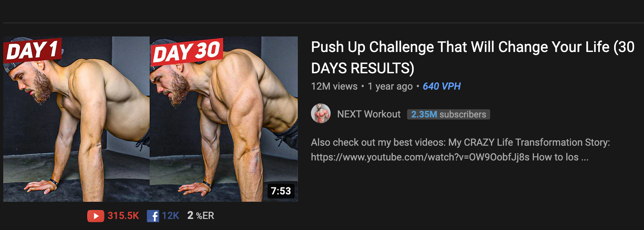Screen dimensions: 644x230
Task: Click the DAY 30 label on the thumbnail
Action: 187,52
